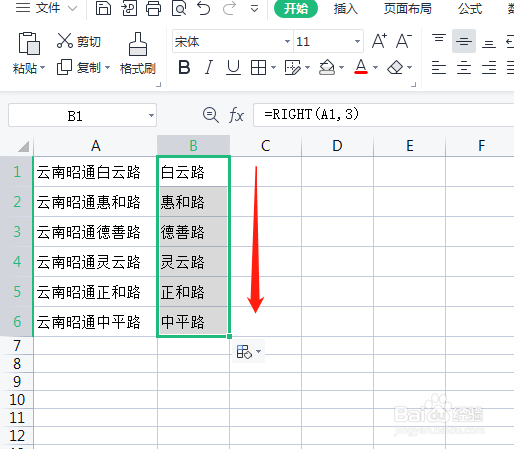Click cell B6 中平路
Screen dimensions: 514x449
[x=193, y=322]
